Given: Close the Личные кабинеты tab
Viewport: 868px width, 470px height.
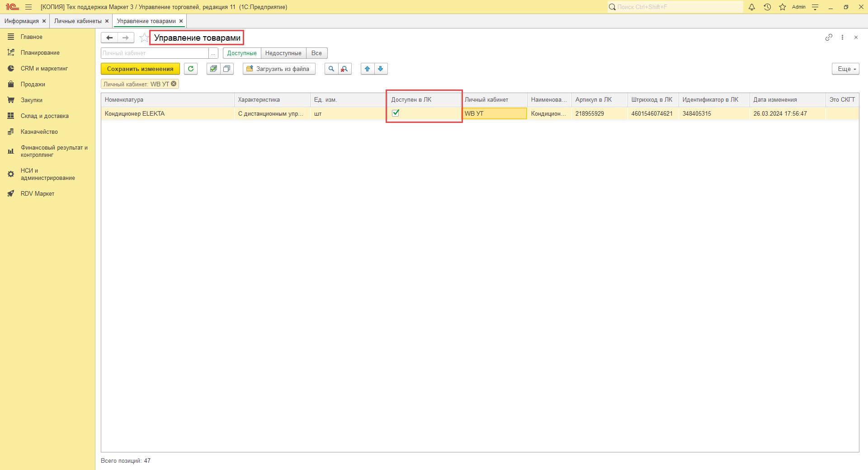Looking at the screenshot, I should point(107,21).
